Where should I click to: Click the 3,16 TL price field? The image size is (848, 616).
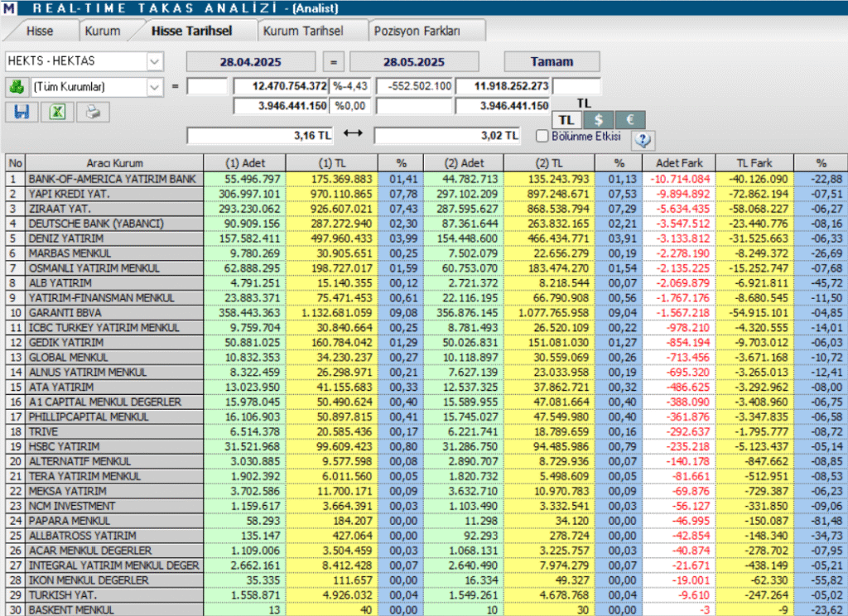pyautogui.click(x=259, y=136)
